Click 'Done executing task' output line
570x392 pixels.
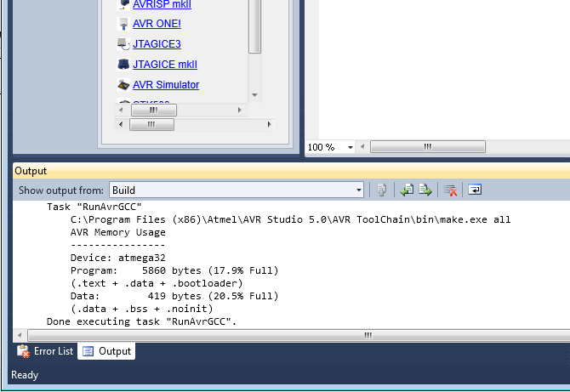[x=141, y=321]
